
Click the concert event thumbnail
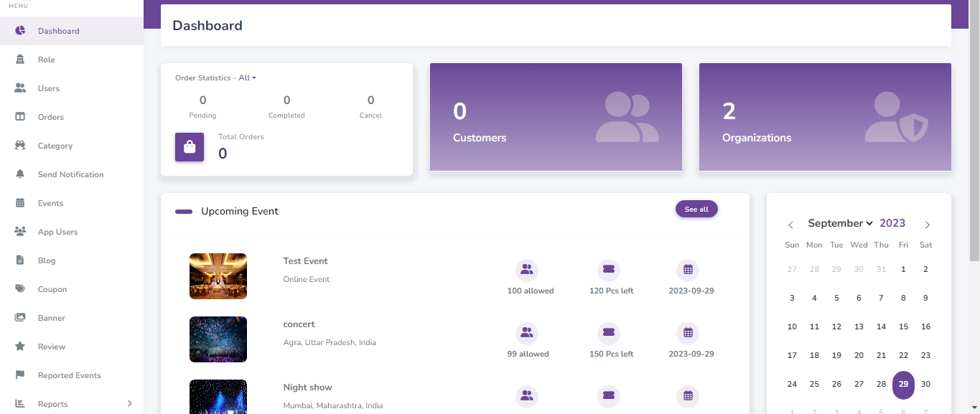click(218, 339)
